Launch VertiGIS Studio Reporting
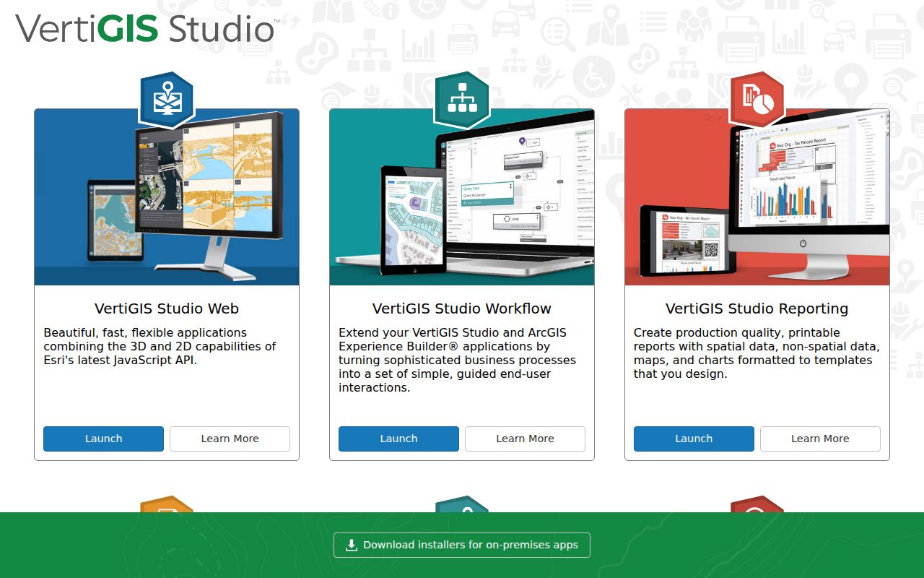This screenshot has height=578, width=924. click(x=694, y=439)
